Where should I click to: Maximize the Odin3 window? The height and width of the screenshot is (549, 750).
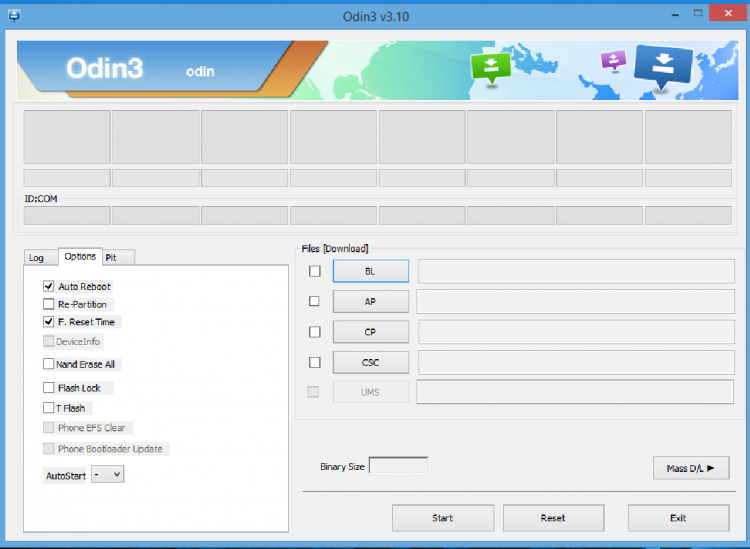point(698,13)
